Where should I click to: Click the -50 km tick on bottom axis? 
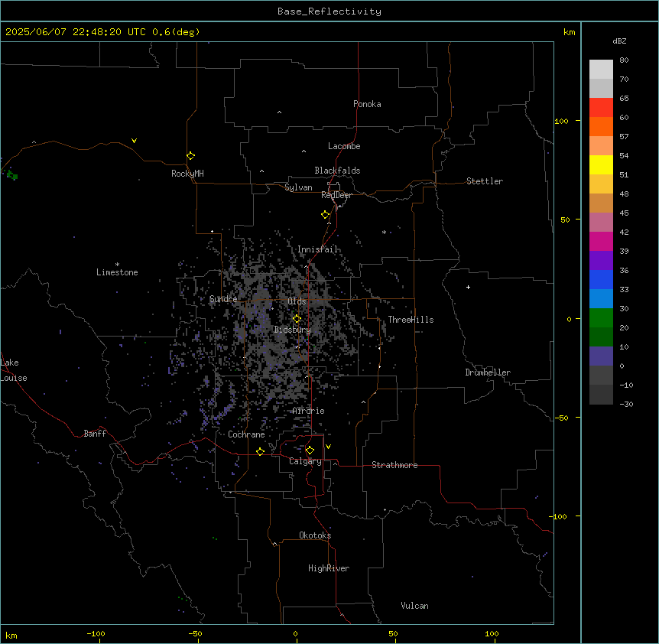[x=195, y=633]
